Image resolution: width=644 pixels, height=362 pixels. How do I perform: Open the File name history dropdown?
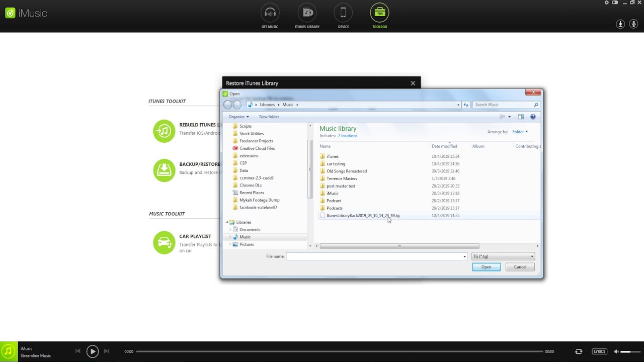464,256
